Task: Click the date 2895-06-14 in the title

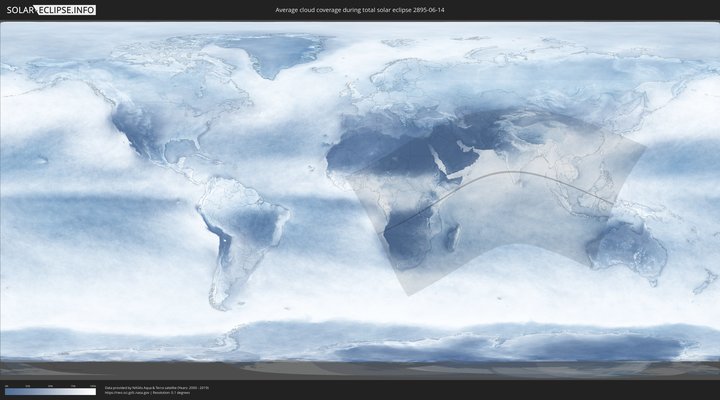Action: click(424, 10)
